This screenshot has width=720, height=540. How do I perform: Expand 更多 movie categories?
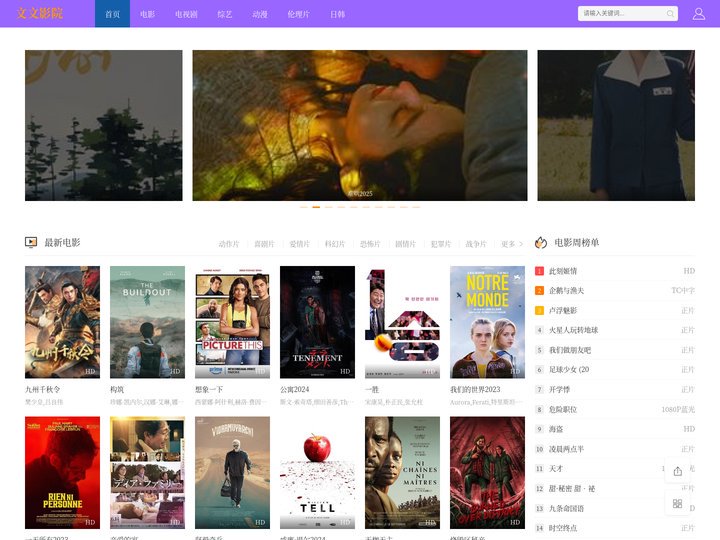coord(512,244)
